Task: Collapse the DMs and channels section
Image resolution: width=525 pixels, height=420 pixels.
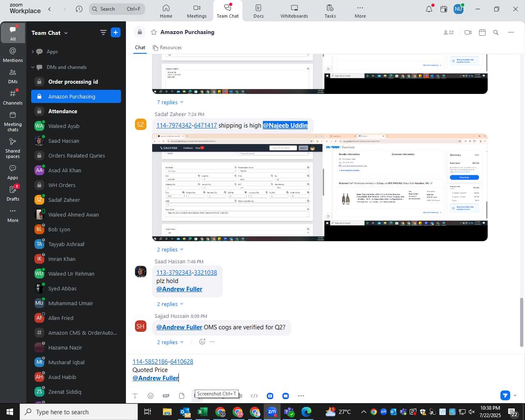Action: 33,67
